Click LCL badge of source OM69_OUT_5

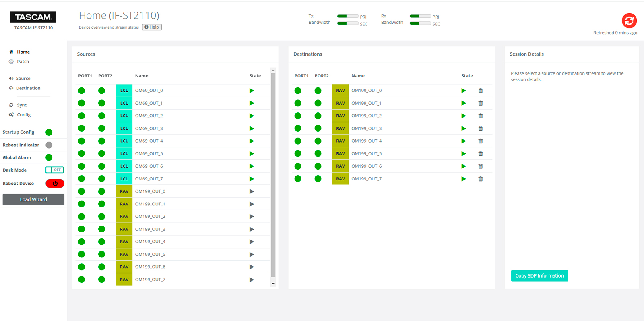[x=124, y=153]
